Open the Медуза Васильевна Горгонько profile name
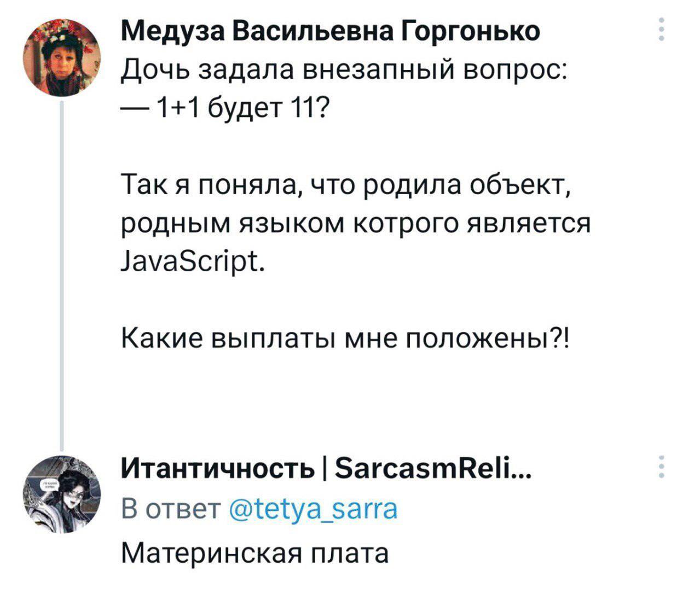The image size is (700, 589). click(330, 31)
